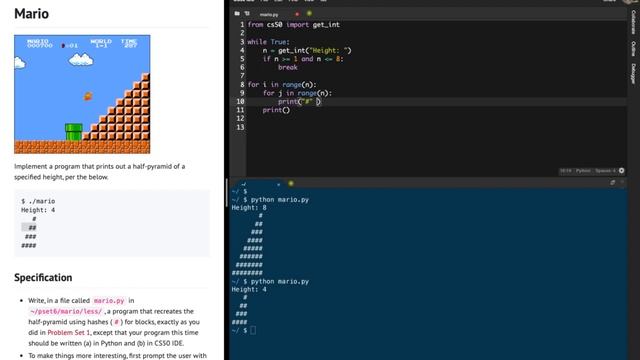Click line number 13 in the gutter
The image size is (640, 360).
(240, 127)
